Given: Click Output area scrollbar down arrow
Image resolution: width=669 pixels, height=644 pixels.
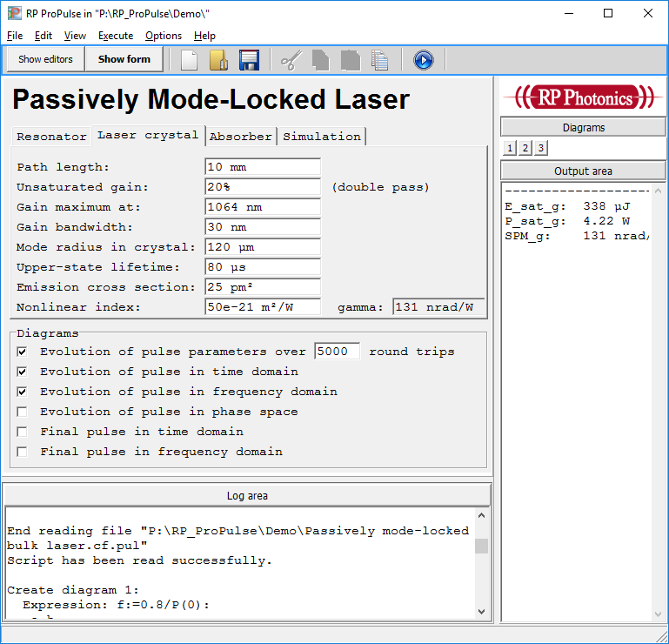Looking at the screenshot, I should [658, 614].
